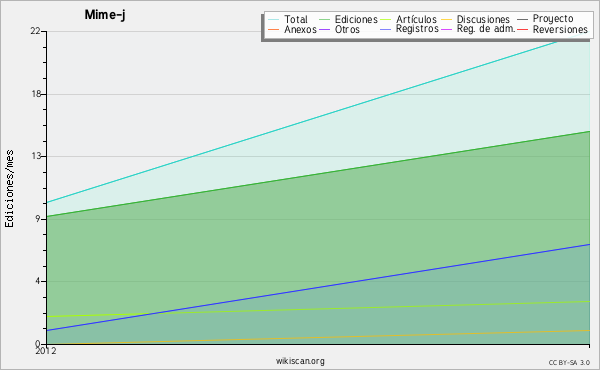Screen dimensions: 600x370
Task: Click the 'Ediciones/mes' y-axis label
Action: (9, 188)
